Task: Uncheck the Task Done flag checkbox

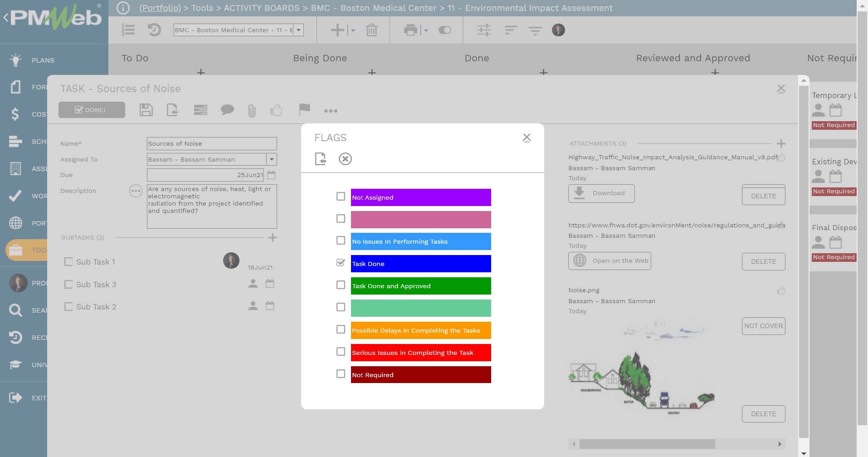Action: [x=341, y=263]
